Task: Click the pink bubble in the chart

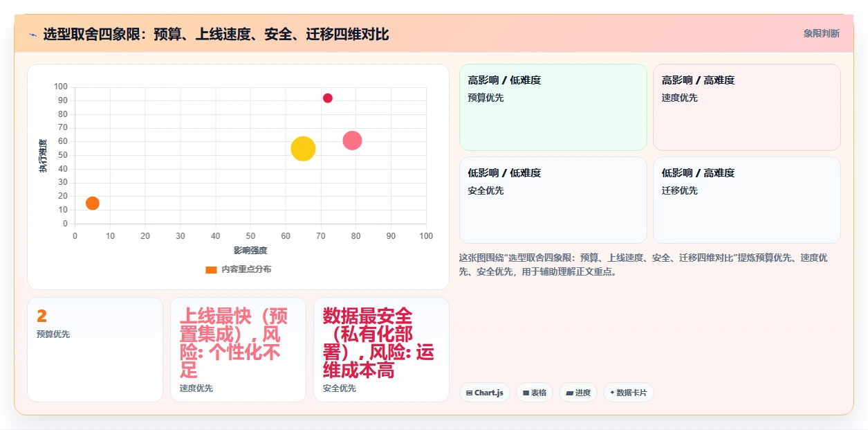Action: coord(352,141)
